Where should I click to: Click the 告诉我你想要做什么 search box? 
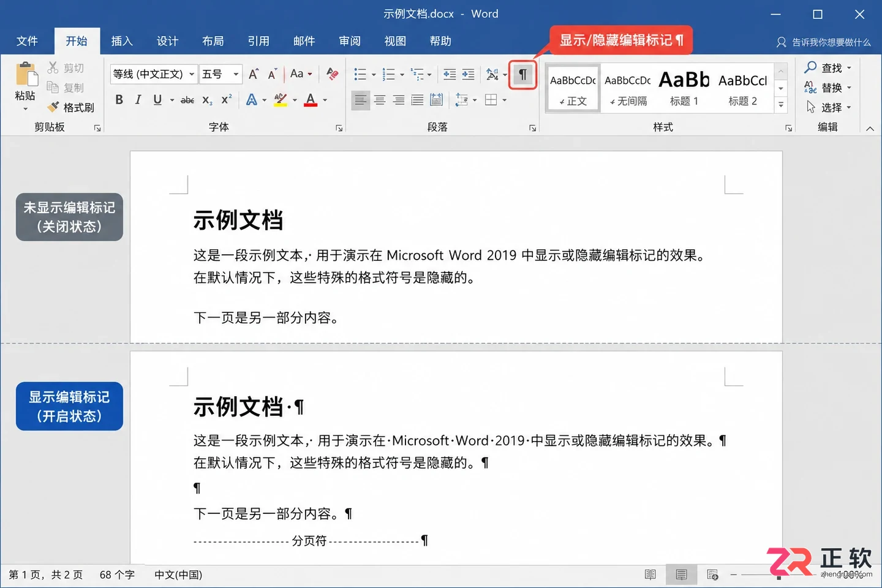824,42
